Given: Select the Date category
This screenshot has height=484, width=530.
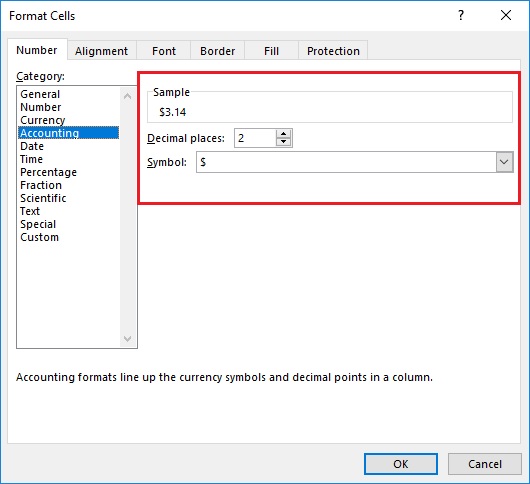Looking at the screenshot, I should coord(32,146).
